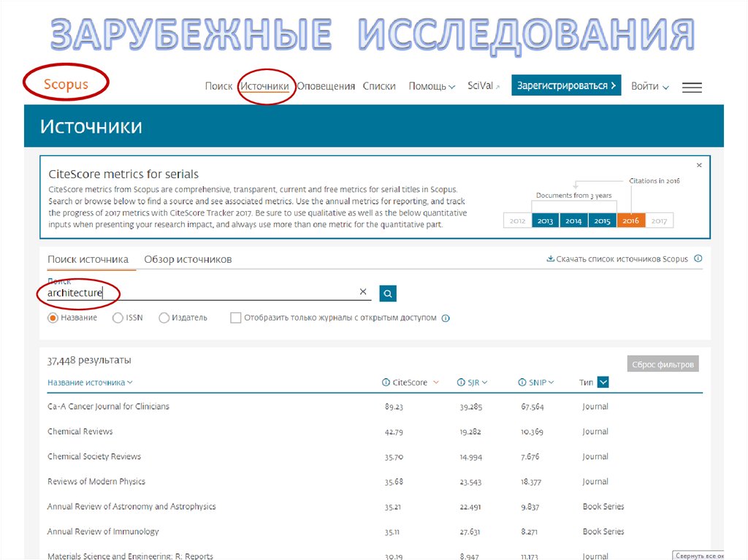The image size is (748, 560).
Task: Expand the Помощь dropdown
Action: point(432,86)
